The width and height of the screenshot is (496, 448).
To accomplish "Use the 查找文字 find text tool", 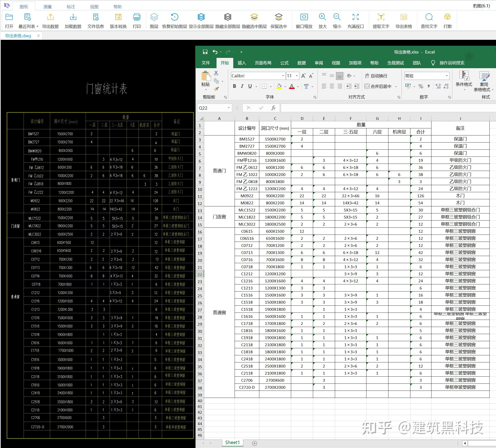I will point(429,21).
